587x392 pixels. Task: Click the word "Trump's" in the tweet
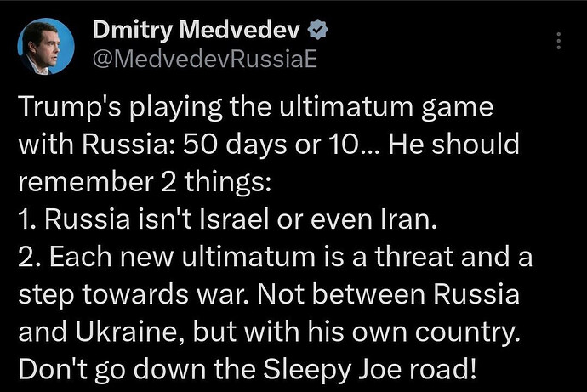[x=70, y=107]
